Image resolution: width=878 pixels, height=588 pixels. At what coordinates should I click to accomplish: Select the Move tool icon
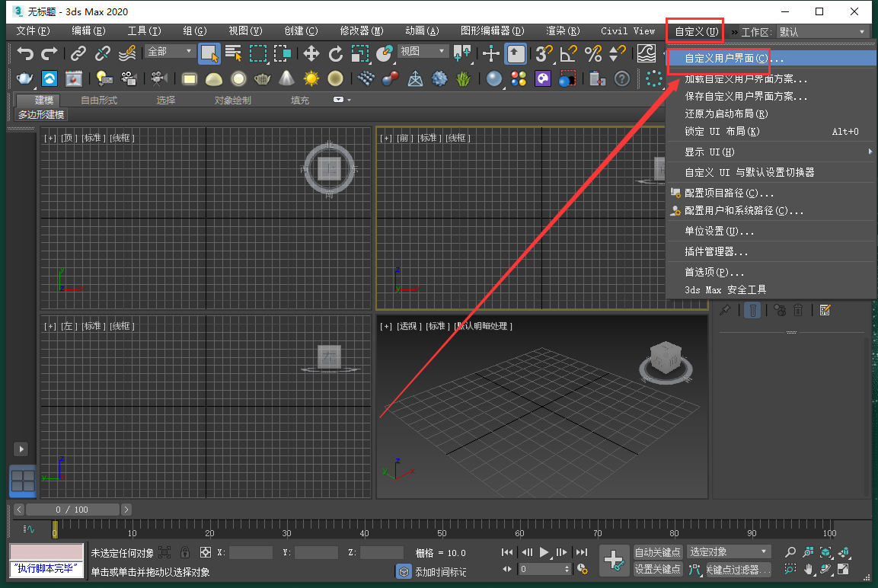(x=311, y=53)
